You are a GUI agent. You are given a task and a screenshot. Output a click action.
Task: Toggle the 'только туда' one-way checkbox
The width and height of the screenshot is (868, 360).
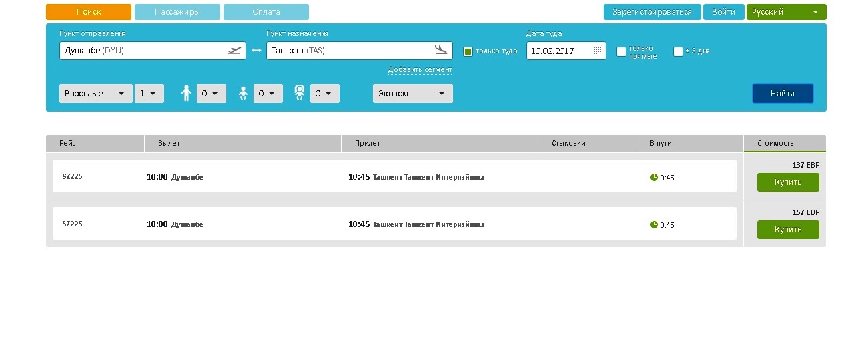[468, 51]
